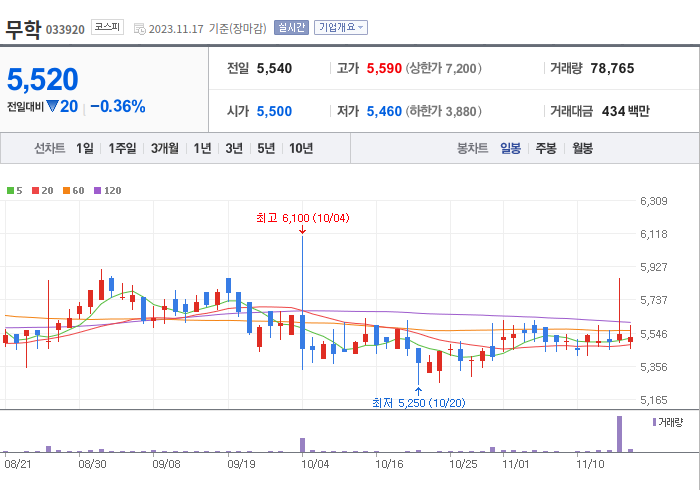The width and height of the screenshot is (700, 490).
Task: Click the purple 120-day moving average swatch
Action: point(97,191)
